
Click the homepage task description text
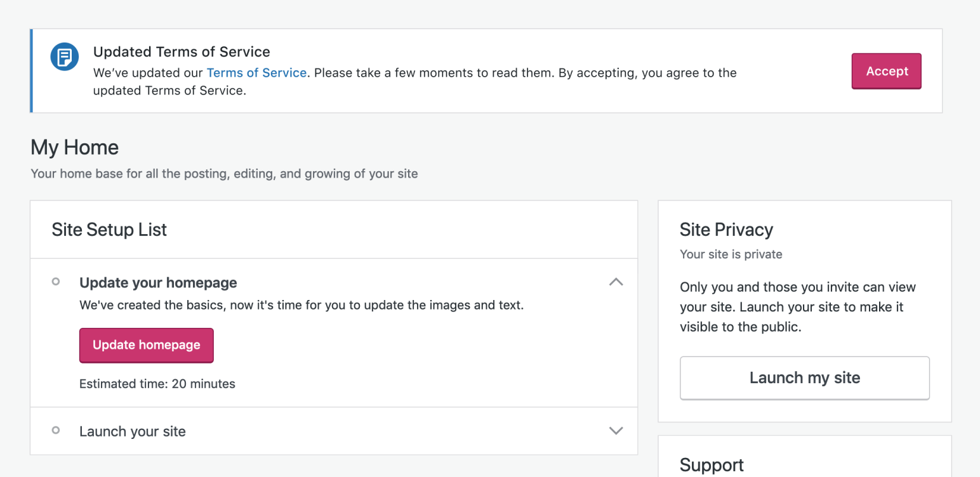301,305
